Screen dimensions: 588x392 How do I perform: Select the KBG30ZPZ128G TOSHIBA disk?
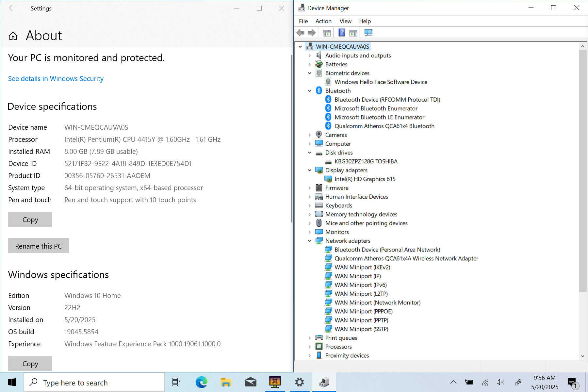point(366,161)
